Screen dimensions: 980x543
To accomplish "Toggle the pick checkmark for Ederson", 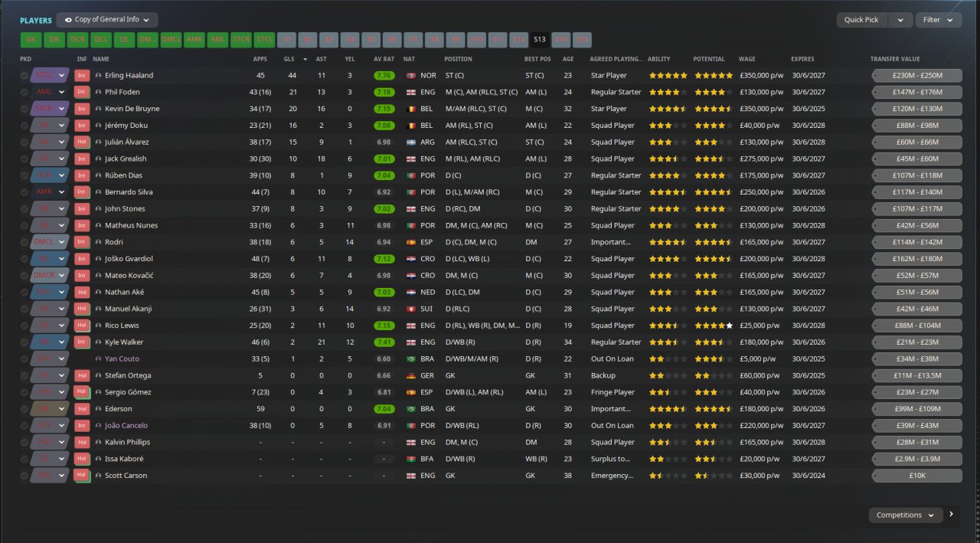I will 24,409.
